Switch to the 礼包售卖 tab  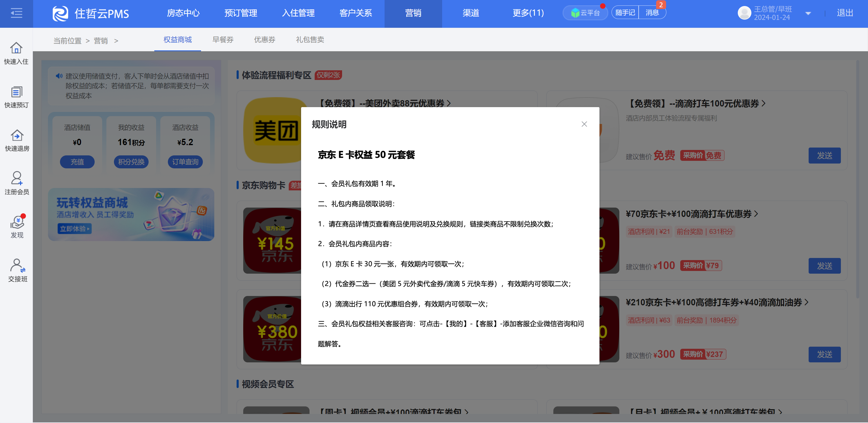tap(310, 40)
